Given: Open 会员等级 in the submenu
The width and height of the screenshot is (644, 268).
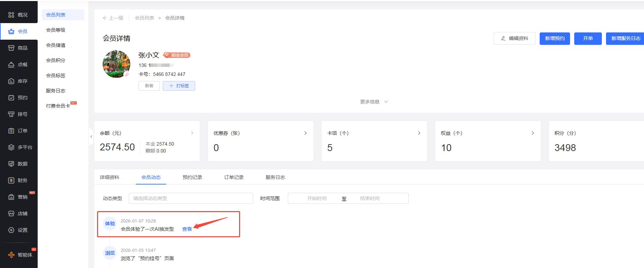Looking at the screenshot, I should [56, 30].
